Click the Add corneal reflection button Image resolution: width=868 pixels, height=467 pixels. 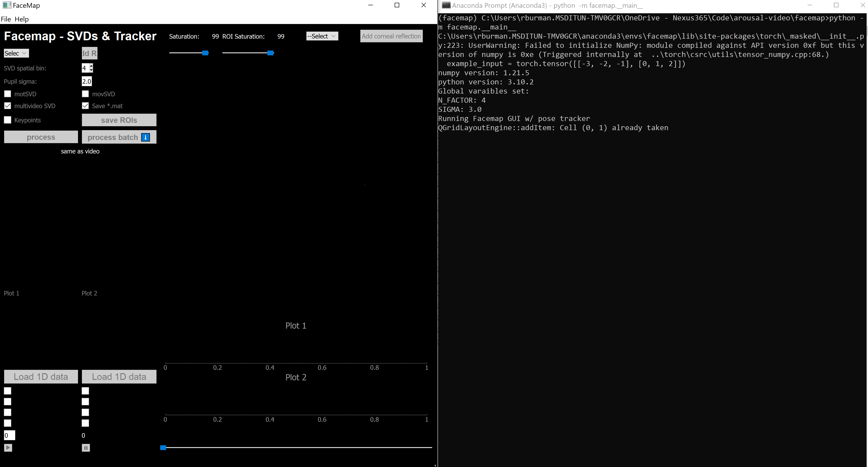coord(391,36)
